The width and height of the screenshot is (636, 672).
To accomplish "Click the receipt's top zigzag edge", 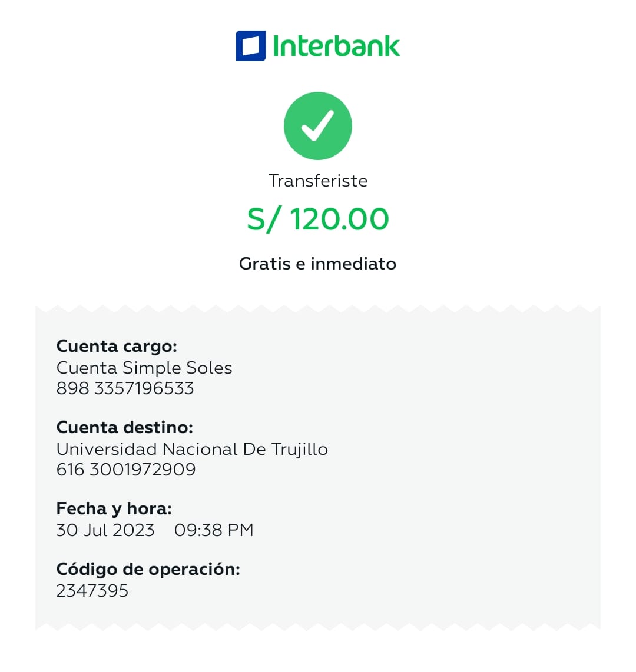I will click(x=318, y=309).
